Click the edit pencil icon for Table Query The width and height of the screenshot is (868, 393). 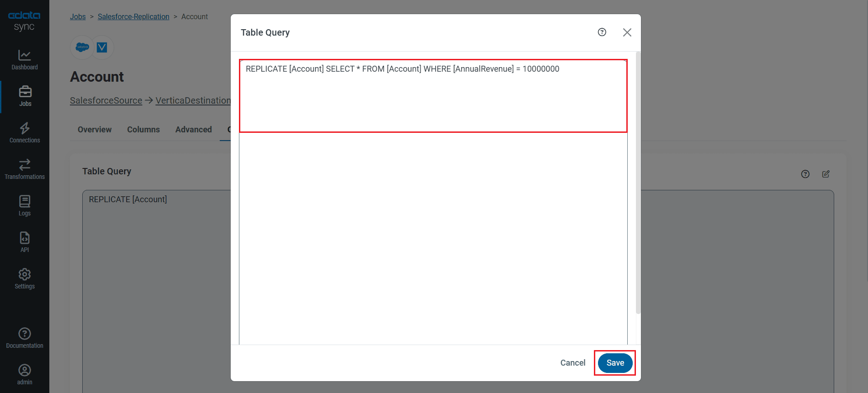click(826, 174)
